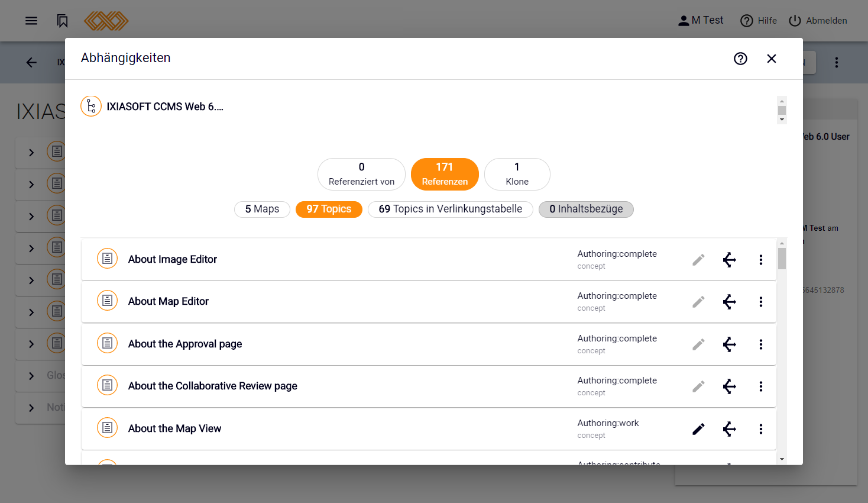Open the background page more-options menu
Screen dimensions: 868x503
tap(837, 62)
